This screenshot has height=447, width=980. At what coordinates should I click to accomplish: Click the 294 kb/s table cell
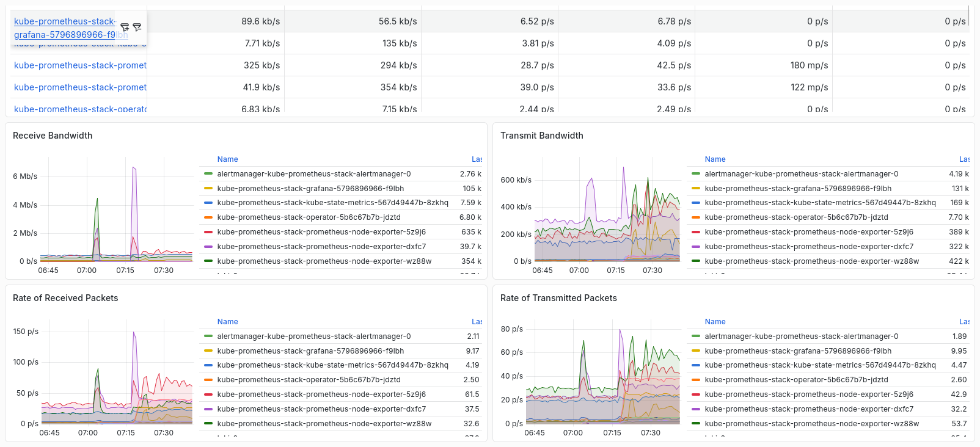point(353,65)
